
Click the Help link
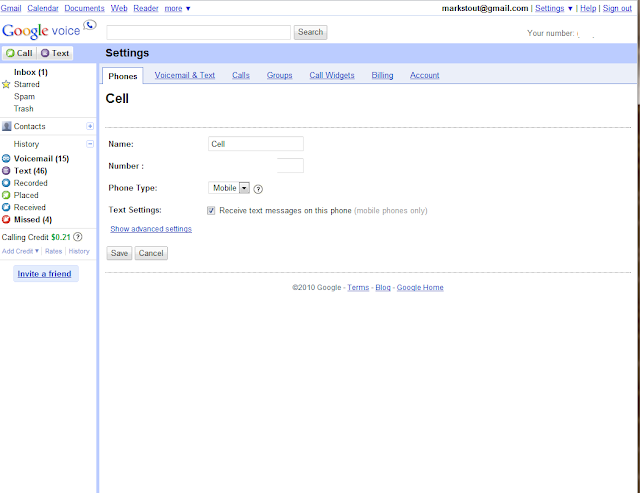tap(588, 8)
